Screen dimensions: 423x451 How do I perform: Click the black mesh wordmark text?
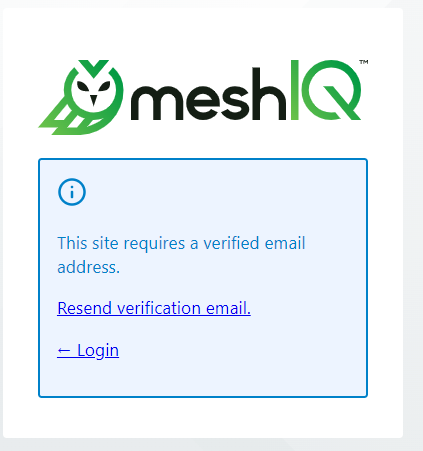[208, 94]
